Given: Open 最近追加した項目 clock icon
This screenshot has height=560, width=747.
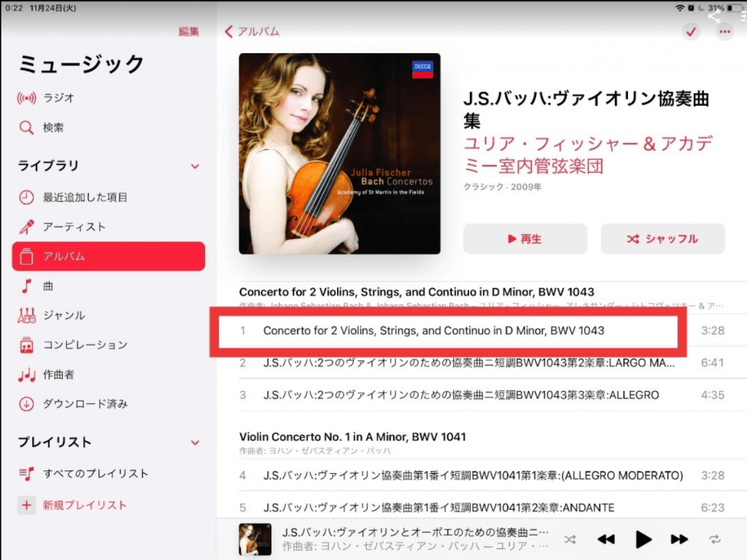Looking at the screenshot, I should point(26,197).
